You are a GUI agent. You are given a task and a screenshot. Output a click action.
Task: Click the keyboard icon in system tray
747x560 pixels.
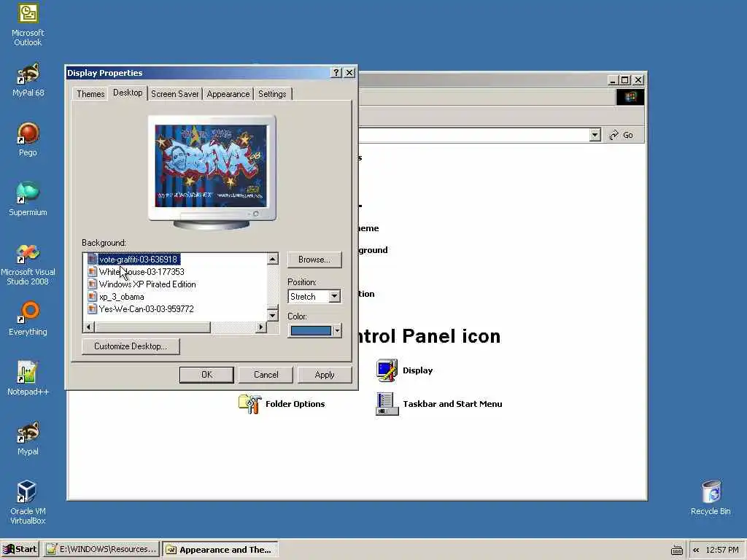[676, 550]
